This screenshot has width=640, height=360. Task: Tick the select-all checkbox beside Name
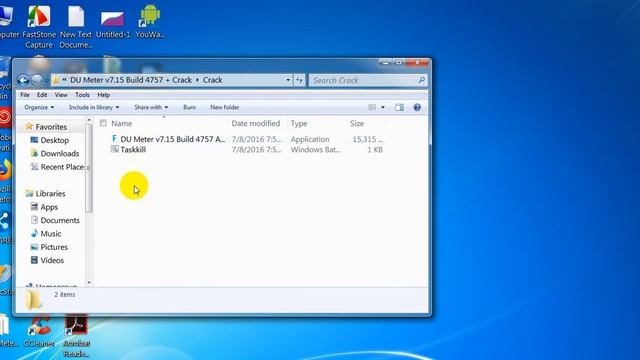[x=103, y=123]
